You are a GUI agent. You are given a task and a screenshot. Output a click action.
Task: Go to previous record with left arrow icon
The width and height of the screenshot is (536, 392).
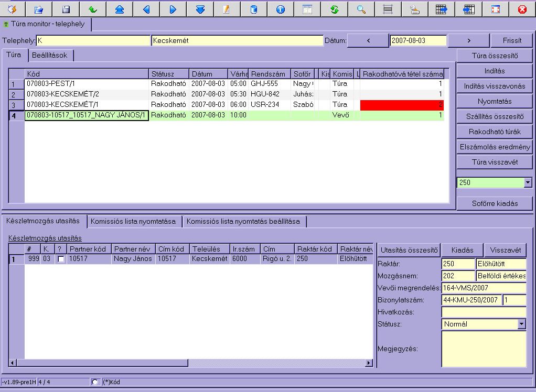point(146,9)
